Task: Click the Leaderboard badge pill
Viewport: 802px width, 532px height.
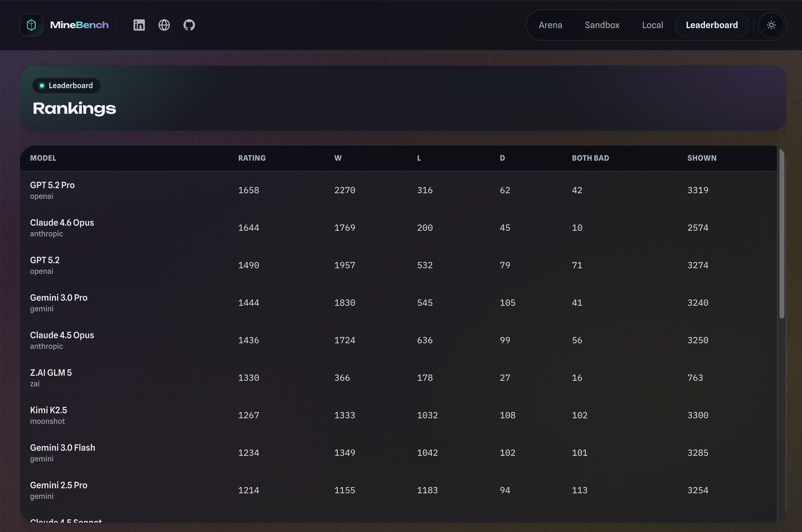Action: [x=66, y=86]
